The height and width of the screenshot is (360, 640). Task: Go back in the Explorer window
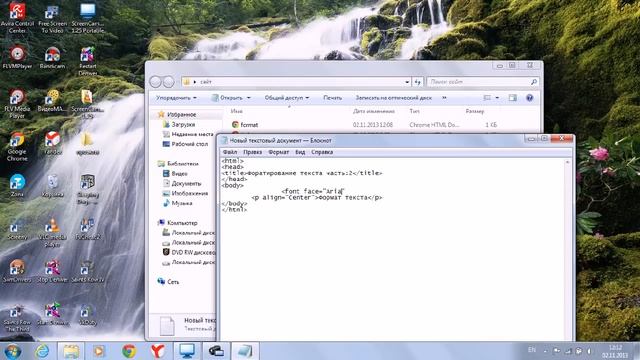point(156,82)
